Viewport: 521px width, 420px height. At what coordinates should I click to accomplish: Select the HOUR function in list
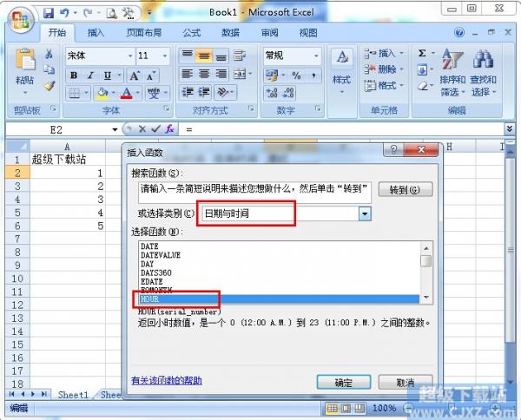coord(279,299)
